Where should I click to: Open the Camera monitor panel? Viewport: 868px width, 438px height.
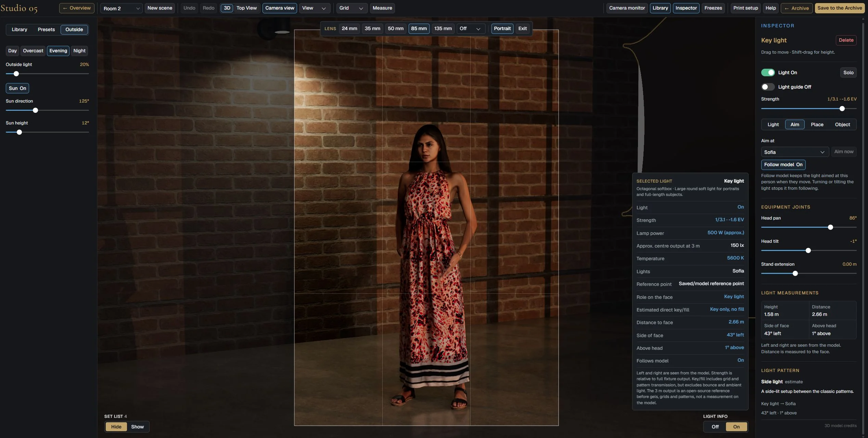(x=627, y=8)
